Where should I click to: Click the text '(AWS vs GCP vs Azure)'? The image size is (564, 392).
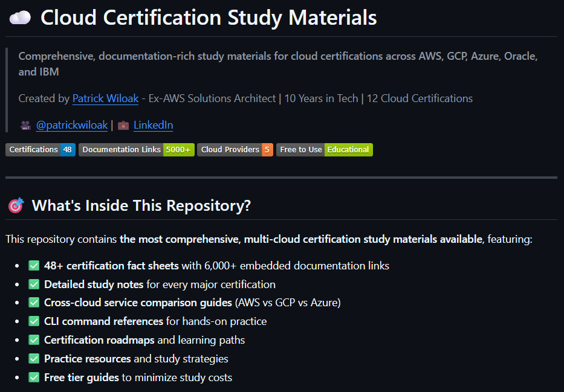pos(288,303)
